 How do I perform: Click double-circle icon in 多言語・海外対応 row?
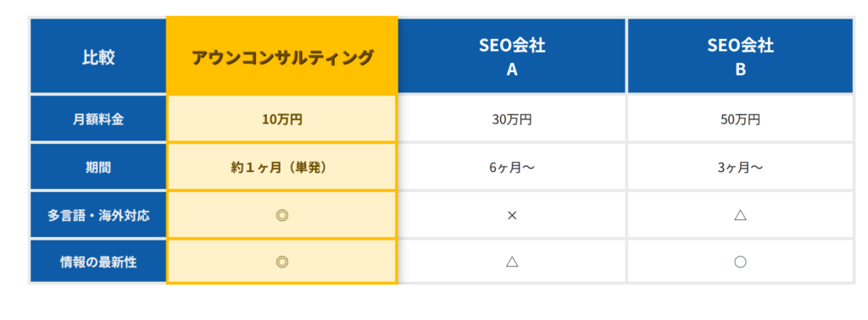[x=281, y=216]
